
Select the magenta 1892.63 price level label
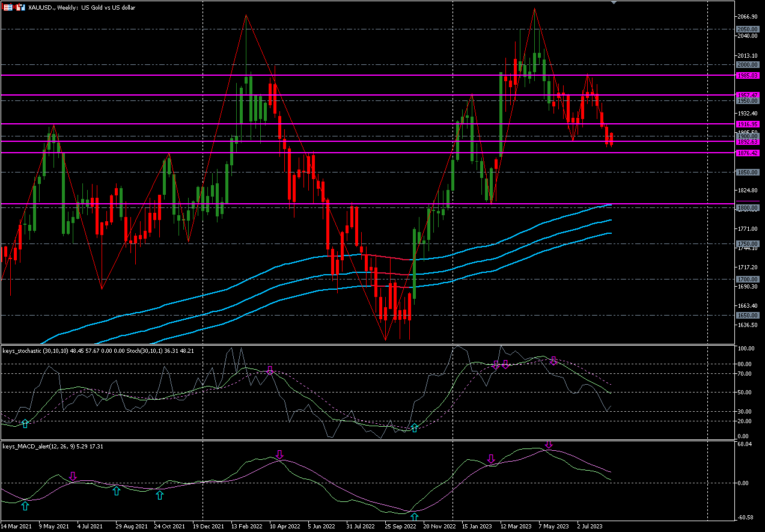[748, 142]
